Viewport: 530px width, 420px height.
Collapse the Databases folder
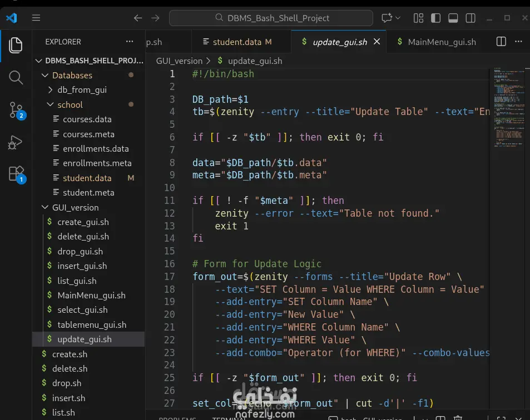pyautogui.click(x=72, y=75)
